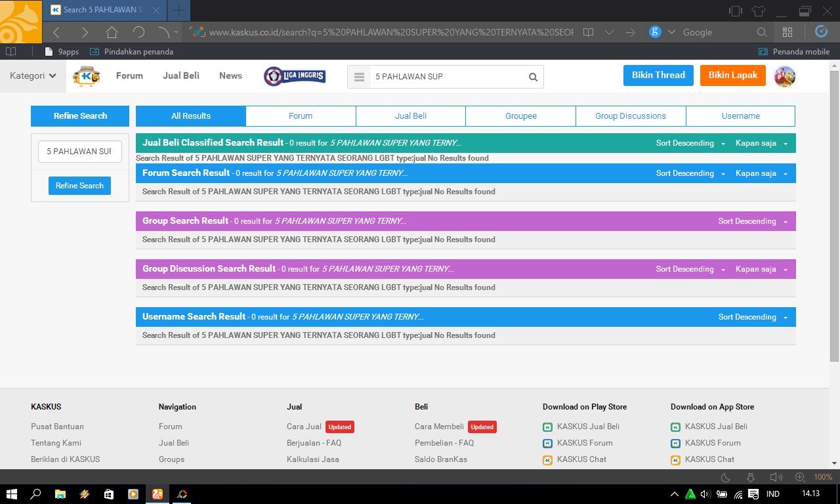Screen dimensions: 840x504
Task: Open the 9apps bookmark
Action: (62, 51)
